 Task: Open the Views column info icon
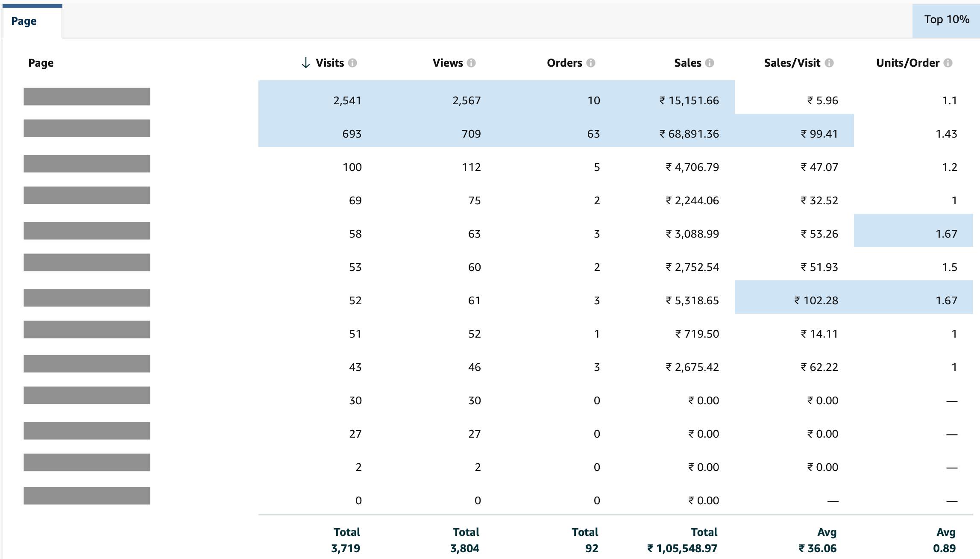[x=471, y=63]
